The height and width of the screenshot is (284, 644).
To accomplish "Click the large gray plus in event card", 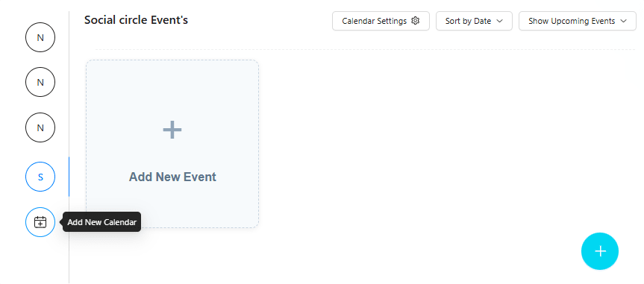I will pyautogui.click(x=172, y=130).
